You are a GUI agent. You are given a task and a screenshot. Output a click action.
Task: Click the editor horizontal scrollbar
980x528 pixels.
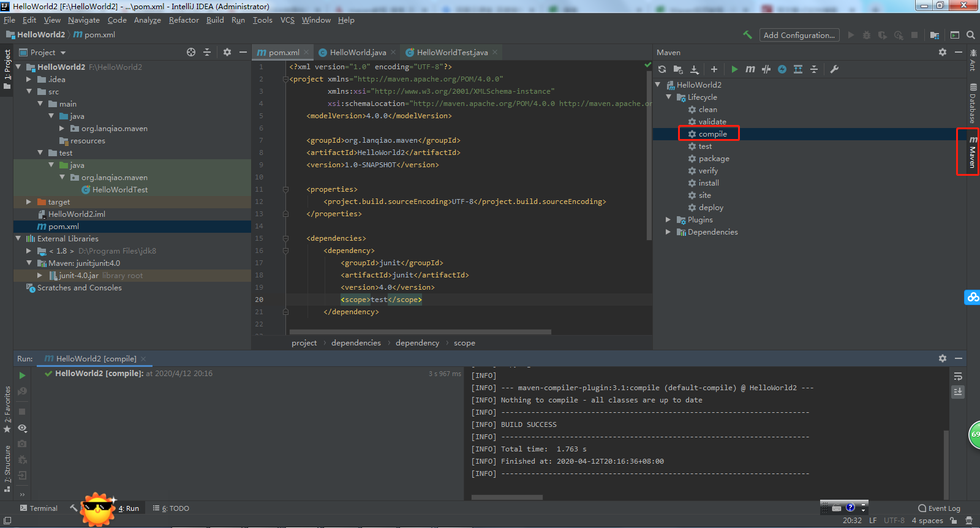(420, 332)
